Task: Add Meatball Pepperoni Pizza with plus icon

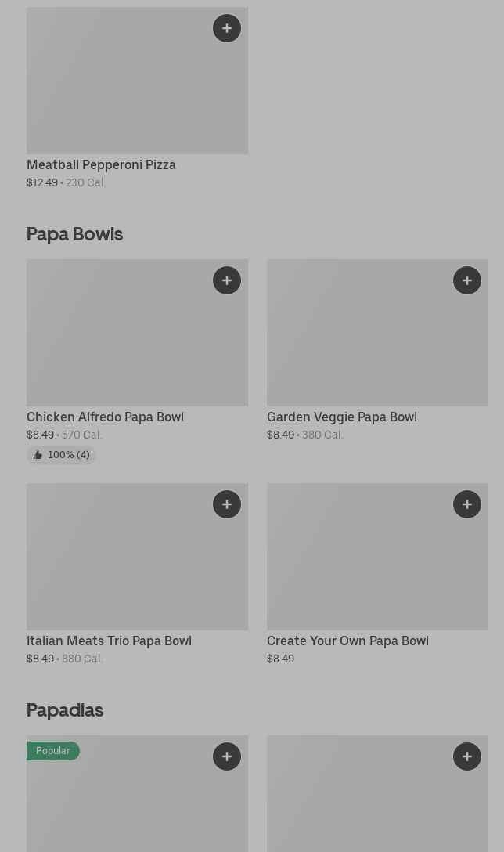Action: (x=227, y=29)
